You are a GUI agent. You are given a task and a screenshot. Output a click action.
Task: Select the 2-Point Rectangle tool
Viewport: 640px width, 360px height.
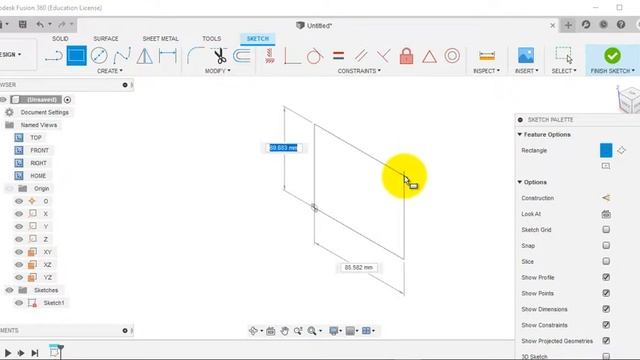click(x=76, y=56)
